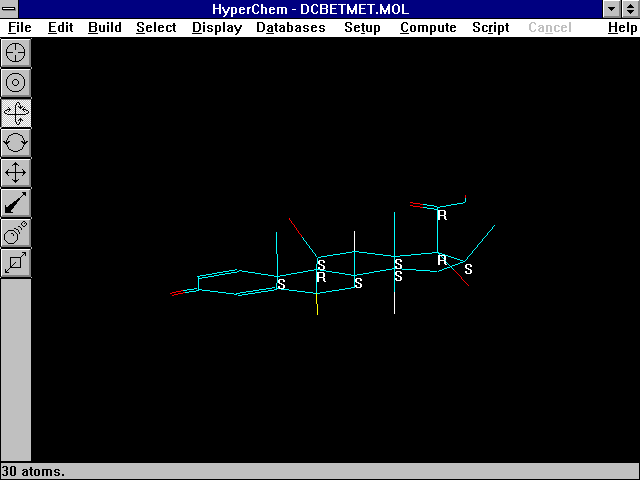Screen dimensions: 640x480
Task: Select the Z translation diagonal arrow tool
Action: [x=16, y=202]
